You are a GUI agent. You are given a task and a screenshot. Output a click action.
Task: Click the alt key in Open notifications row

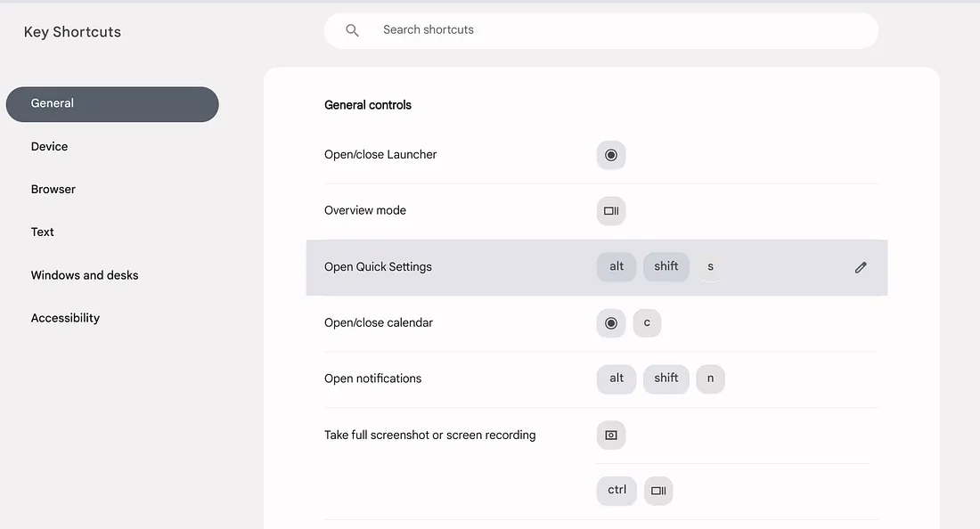click(x=617, y=378)
